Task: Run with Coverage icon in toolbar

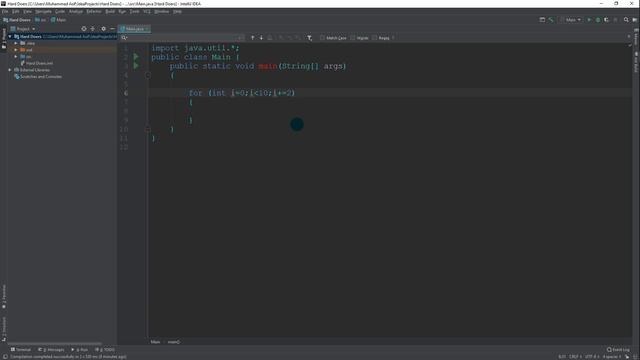Action: [607, 20]
